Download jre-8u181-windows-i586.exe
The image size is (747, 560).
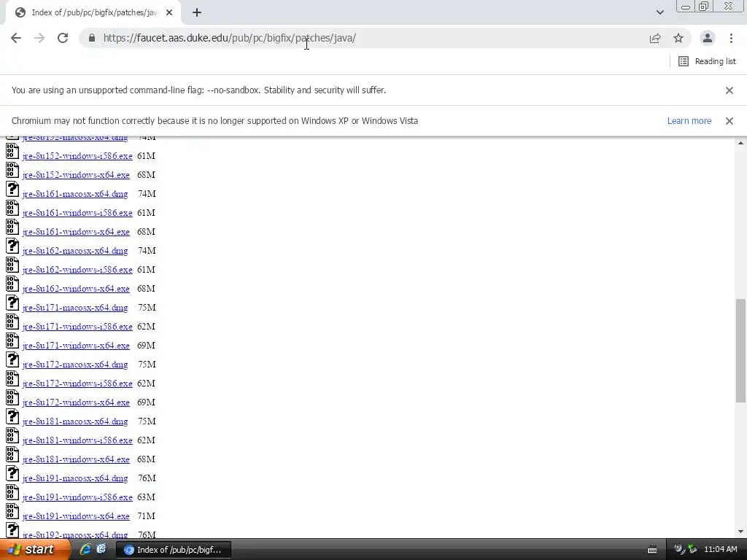tap(77, 440)
